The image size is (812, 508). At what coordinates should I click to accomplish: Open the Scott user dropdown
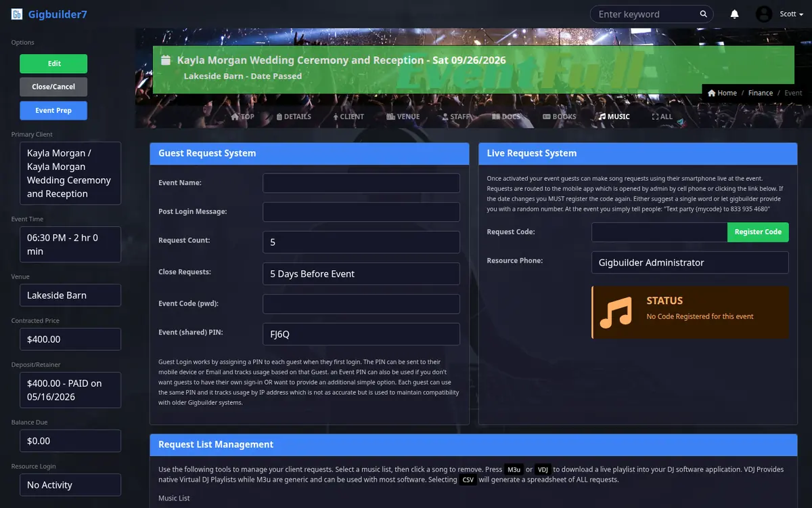pos(791,14)
